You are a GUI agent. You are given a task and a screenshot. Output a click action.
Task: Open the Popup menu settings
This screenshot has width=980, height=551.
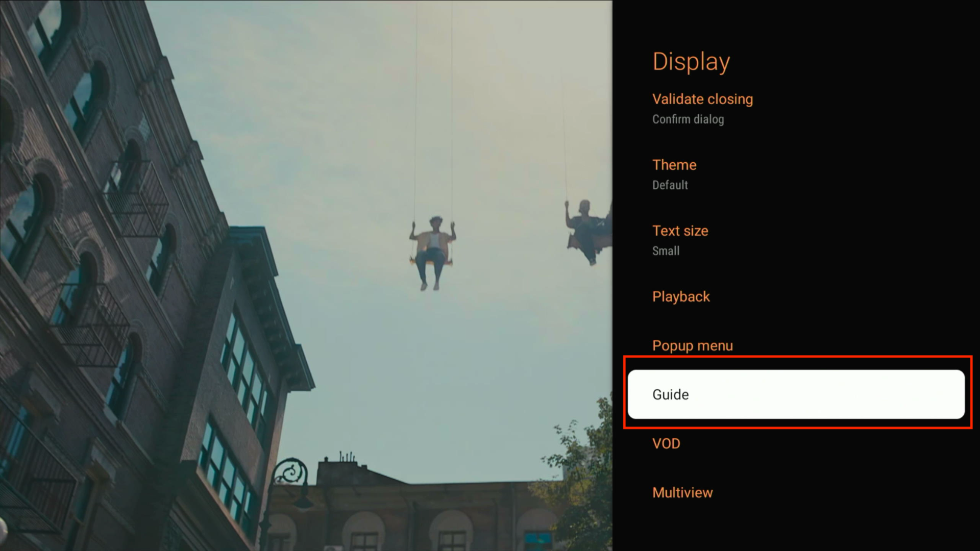click(692, 346)
